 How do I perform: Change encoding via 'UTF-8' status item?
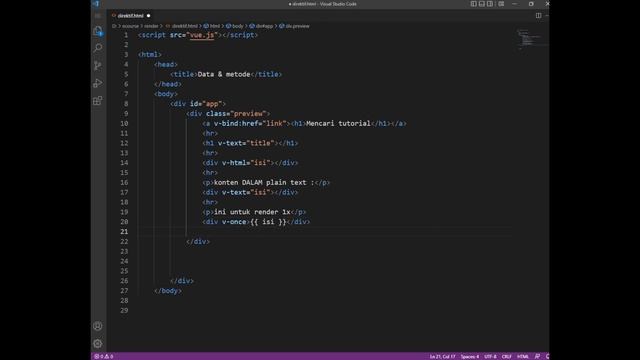(x=490, y=356)
